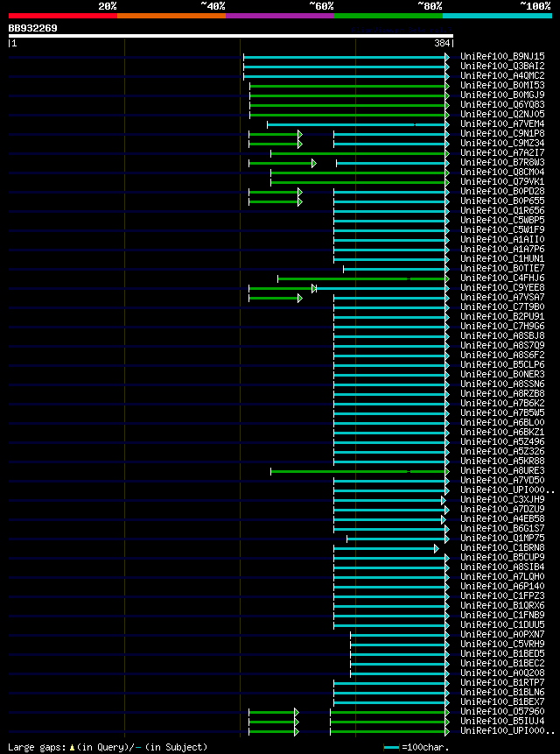Open hit UniRef100_A7LQH0
The height and width of the screenshot is (754, 560).
tap(502, 576)
